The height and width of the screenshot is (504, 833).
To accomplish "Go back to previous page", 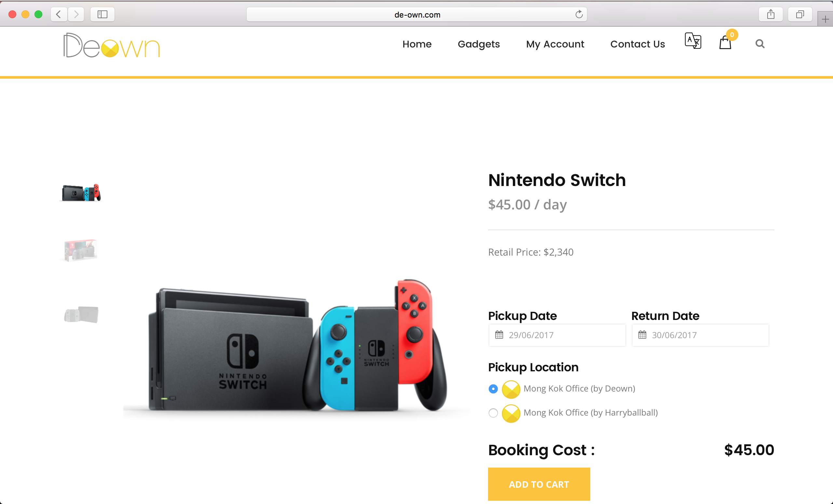I will coord(59,15).
